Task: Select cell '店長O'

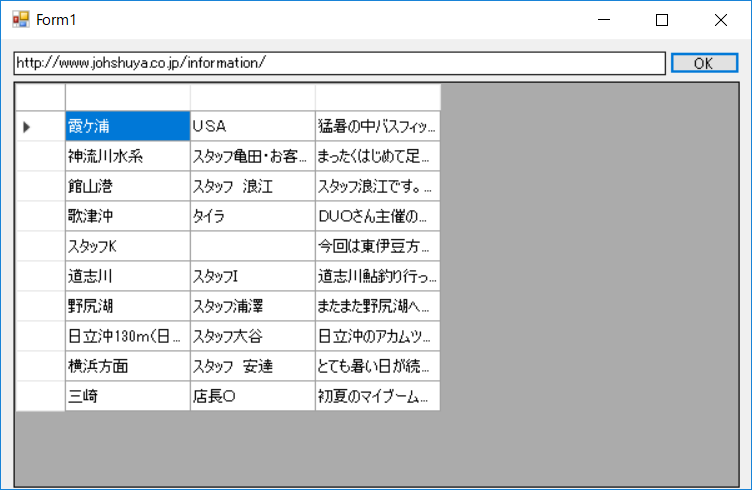Action: [x=253, y=396]
